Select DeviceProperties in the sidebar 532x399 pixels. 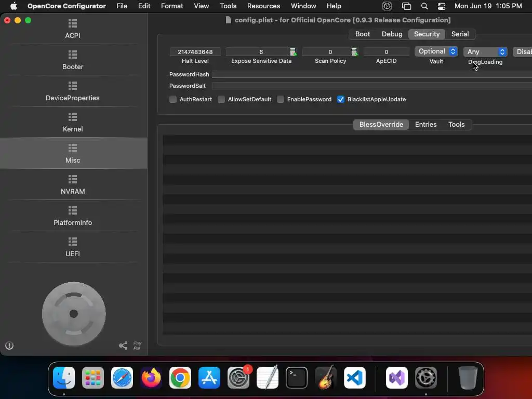73,91
